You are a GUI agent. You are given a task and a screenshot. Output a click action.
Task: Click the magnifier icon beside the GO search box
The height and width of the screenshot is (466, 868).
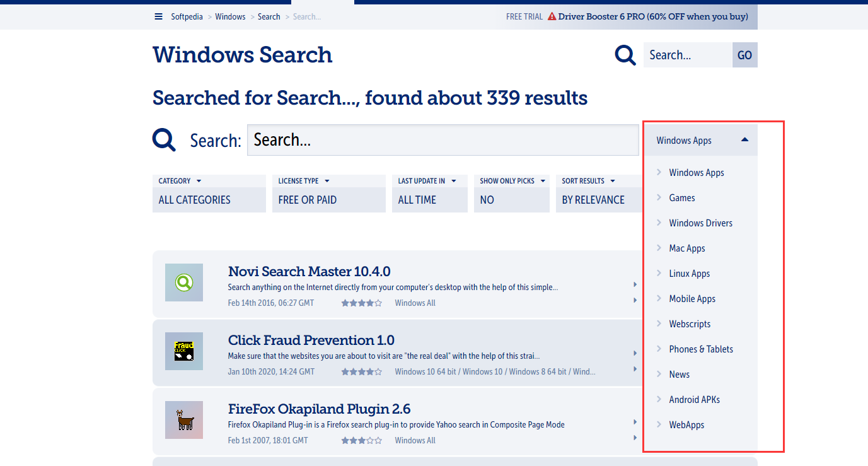pyautogui.click(x=625, y=55)
